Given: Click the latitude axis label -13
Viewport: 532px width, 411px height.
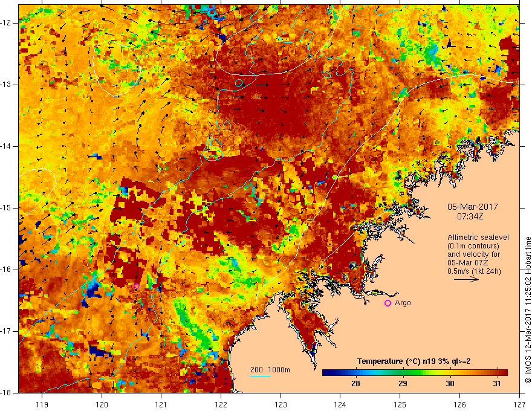Looking at the screenshot, I should [6, 85].
